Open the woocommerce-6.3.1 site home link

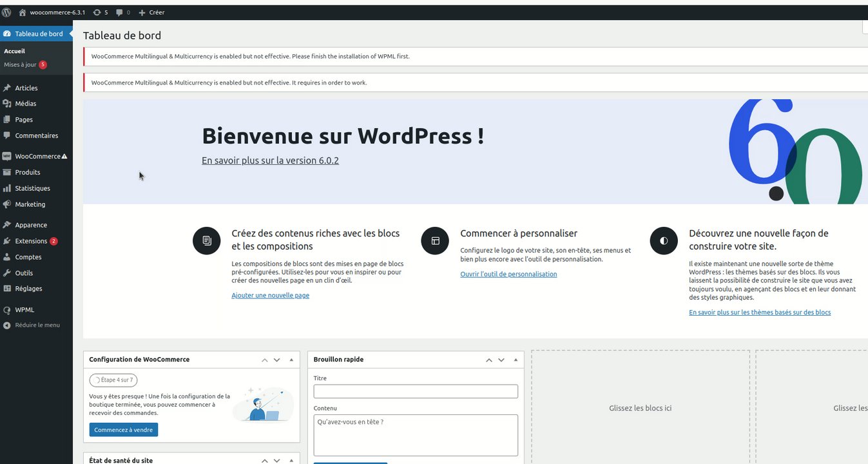52,12
